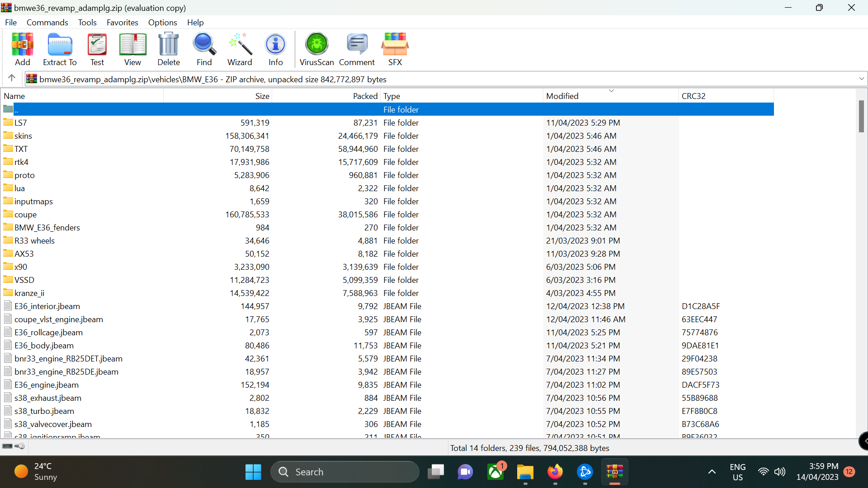Click the Add archive toolbar icon
The image size is (868, 488).
(x=22, y=49)
